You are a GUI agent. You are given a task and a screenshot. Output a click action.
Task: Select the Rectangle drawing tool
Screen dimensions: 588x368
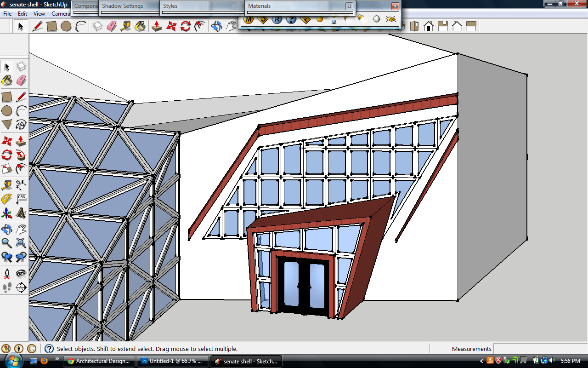(x=6, y=97)
